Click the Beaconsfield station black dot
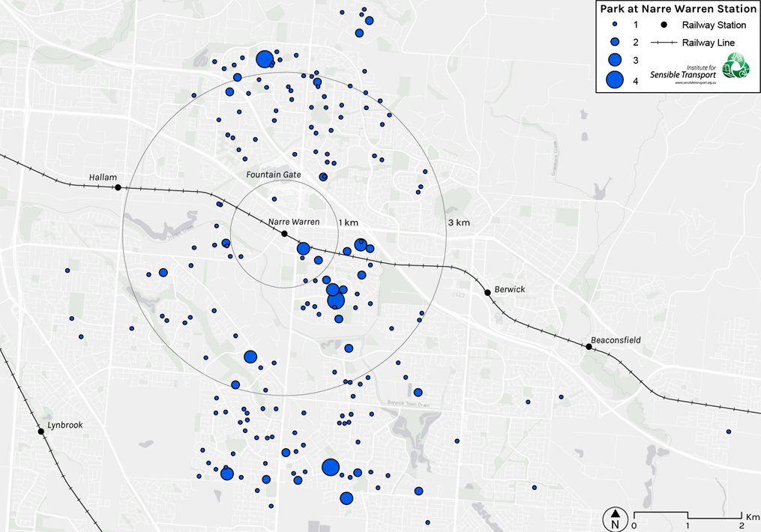761x532 pixels. coord(589,346)
